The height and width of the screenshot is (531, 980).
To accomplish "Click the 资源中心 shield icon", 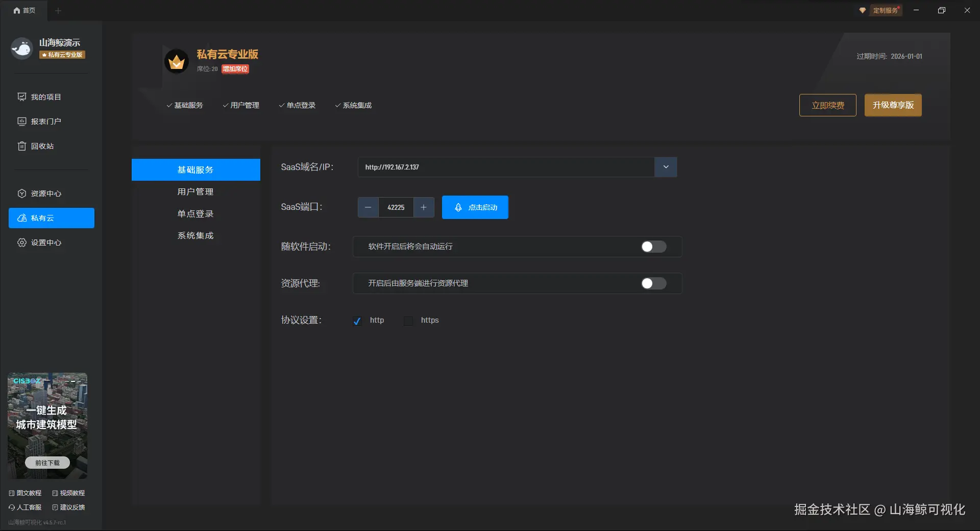I will pos(22,194).
